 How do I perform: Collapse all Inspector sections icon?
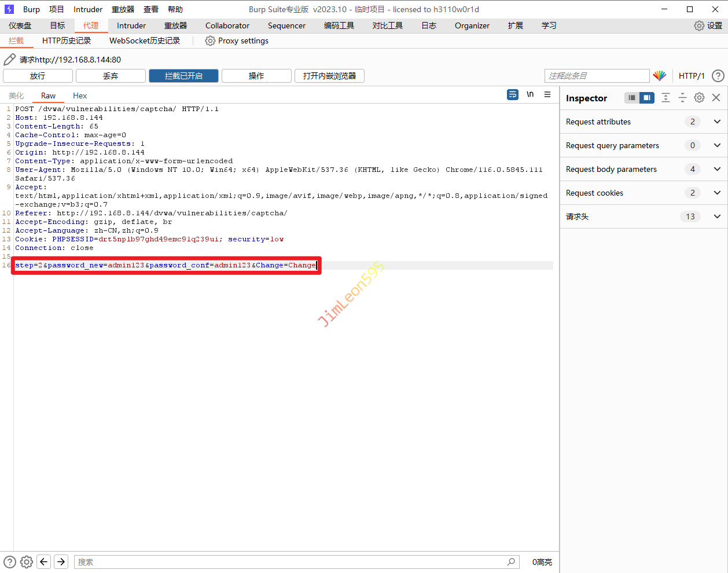tap(682, 98)
